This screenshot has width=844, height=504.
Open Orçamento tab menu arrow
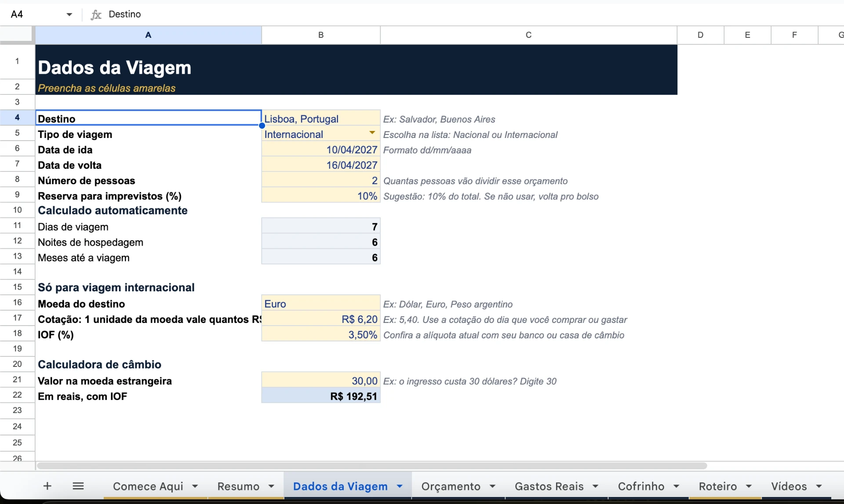click(492, 486)
